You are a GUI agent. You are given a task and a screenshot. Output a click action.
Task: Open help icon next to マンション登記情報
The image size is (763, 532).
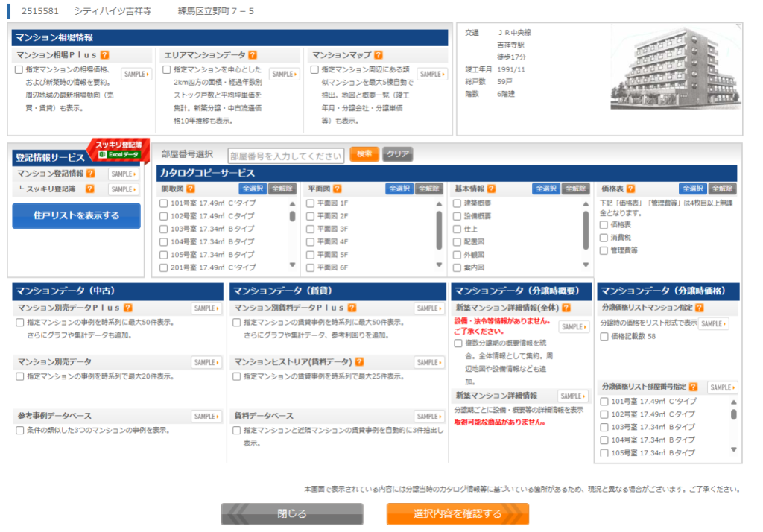(90, 174)
